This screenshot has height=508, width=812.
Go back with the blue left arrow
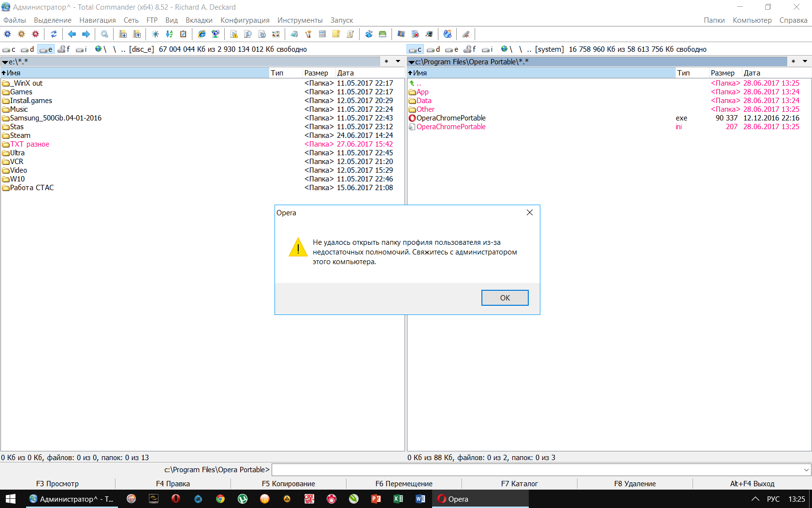click(72, 34)
